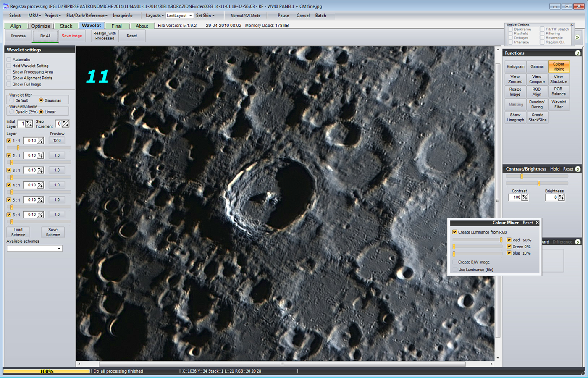This screenshot has height=378, width=588.
Task: Click the Colour Mixer Reset link
Action: point(528,223)
